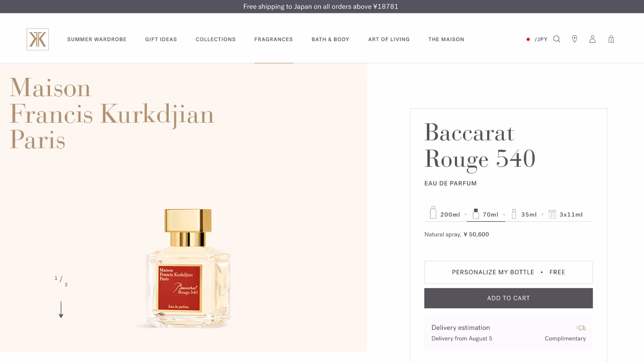The image size is (644, 362).
Task: Open the shopping bag icon
Action: (611, 39)
